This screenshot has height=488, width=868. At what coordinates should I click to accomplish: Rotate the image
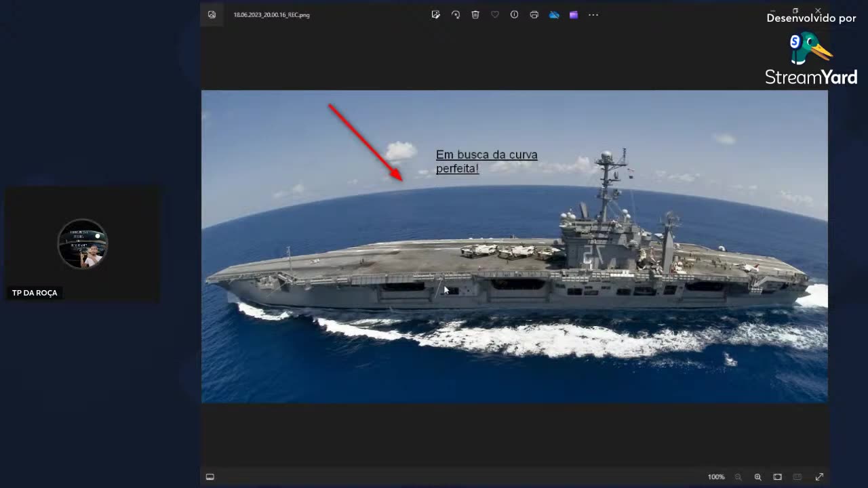point(456,14)
